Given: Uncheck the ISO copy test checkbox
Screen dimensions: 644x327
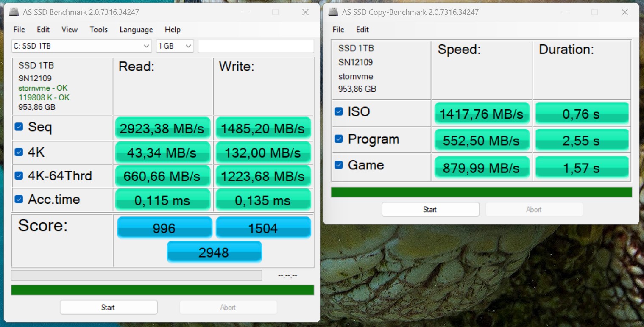Looking at the screenshot, I should [338, 111].
